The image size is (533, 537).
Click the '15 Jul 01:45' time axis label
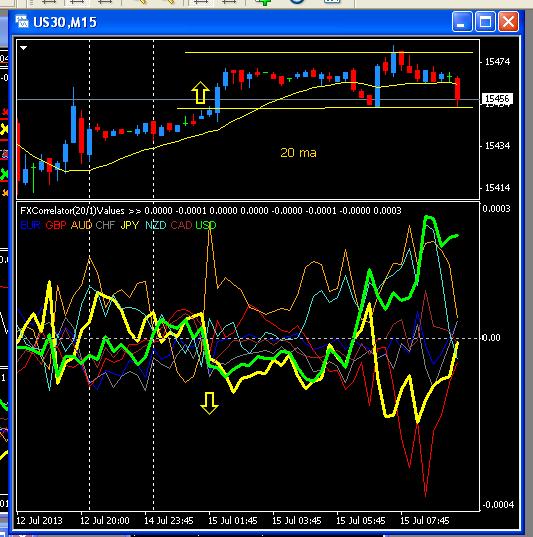233,521
